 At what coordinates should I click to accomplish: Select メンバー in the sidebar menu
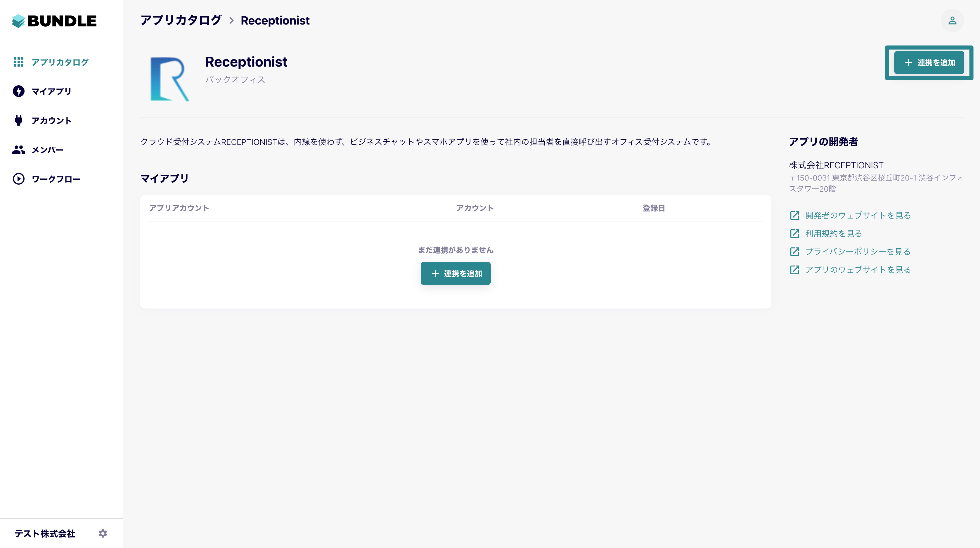pos(48,150)
